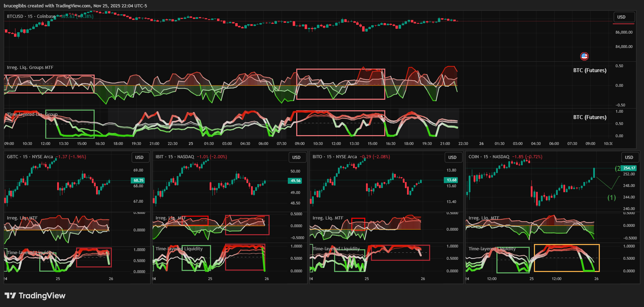The height and width of the screenshot is (307, 644).
Task: Select the GBTC NYSE Arca symbol title
Action: click(x=30, y=157)
